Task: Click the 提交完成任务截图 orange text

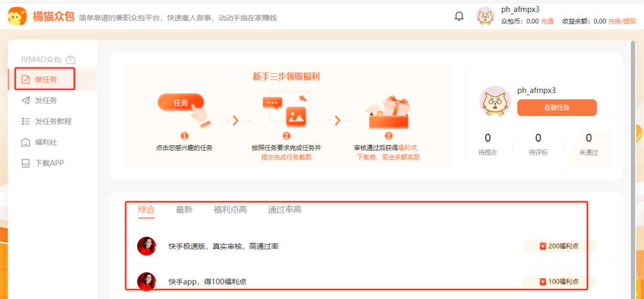Action: (x=286, y=157)
